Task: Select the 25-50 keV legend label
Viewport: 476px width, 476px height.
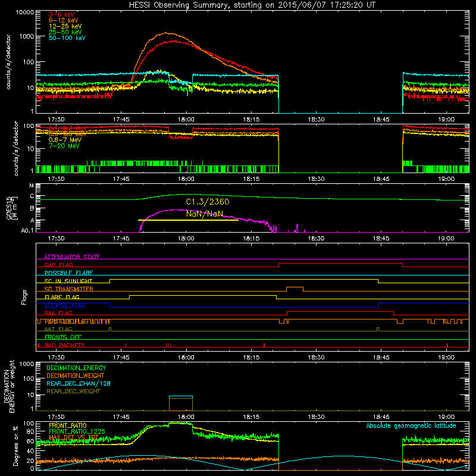Action: click(x=65, y=32)
